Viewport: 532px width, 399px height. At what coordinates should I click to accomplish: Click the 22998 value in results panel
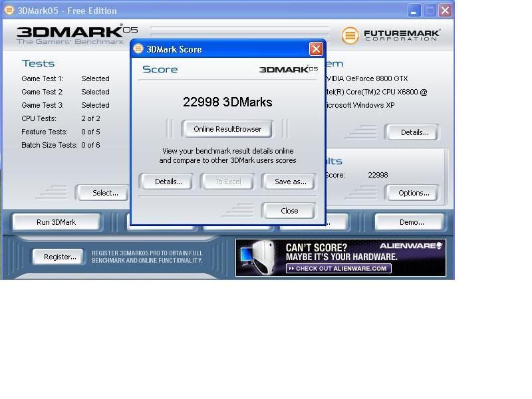378,175
